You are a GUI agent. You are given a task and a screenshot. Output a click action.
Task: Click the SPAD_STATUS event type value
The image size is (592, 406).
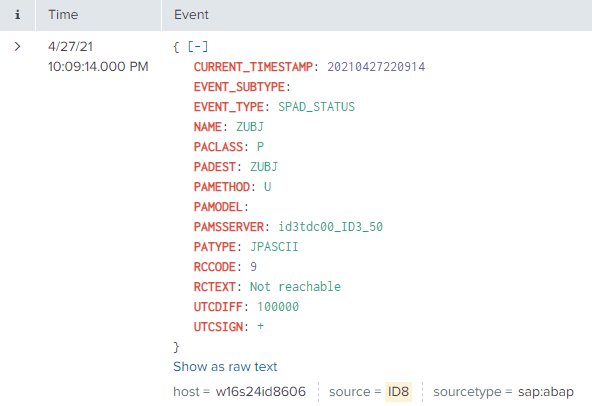click(316, 107)
